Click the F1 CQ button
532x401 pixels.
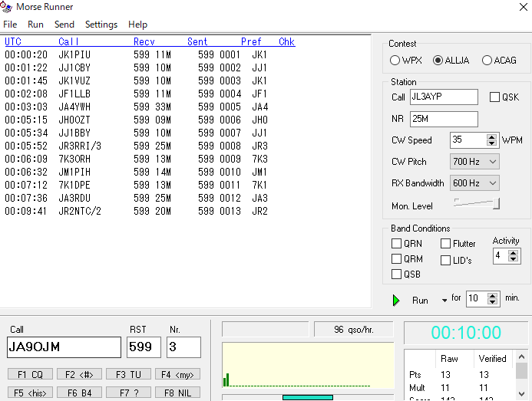pos(30,374)
